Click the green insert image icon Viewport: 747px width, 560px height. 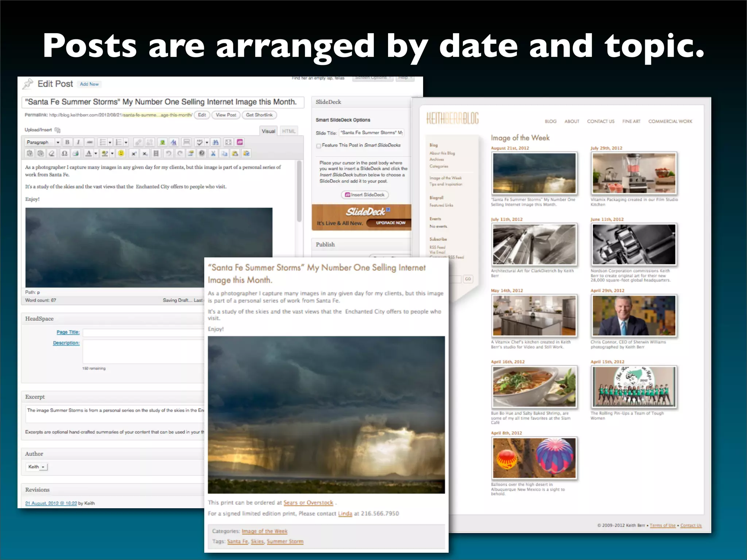(x=162, y=142)
